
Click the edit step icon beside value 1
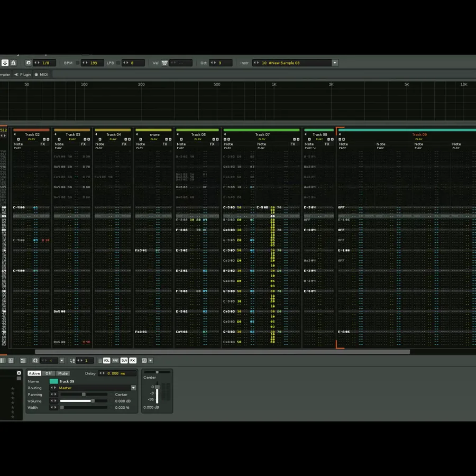click(x=72, y=361)
